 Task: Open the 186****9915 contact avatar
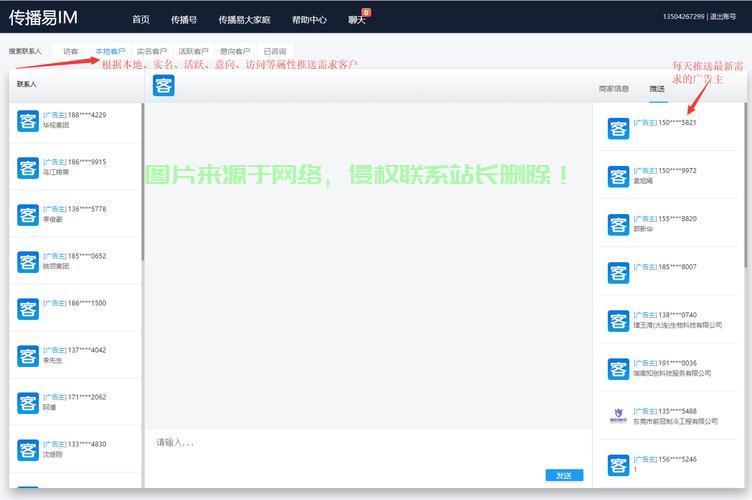(28, 168)
